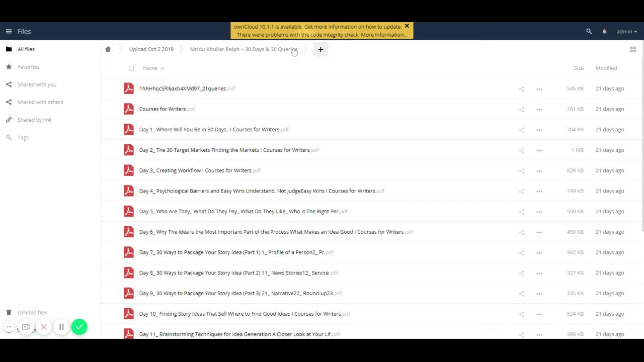This screenshot has height=362, width=644.
Task: Click PDF icon of 21queries file
Action: [x=129, y=88]
